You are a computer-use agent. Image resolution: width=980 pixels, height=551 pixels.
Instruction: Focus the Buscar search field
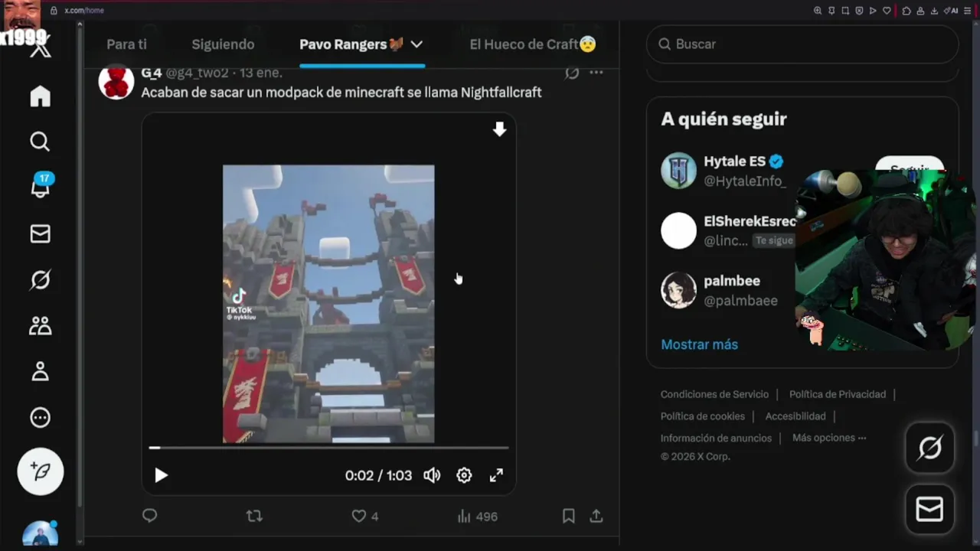click(x=802, y=44)
